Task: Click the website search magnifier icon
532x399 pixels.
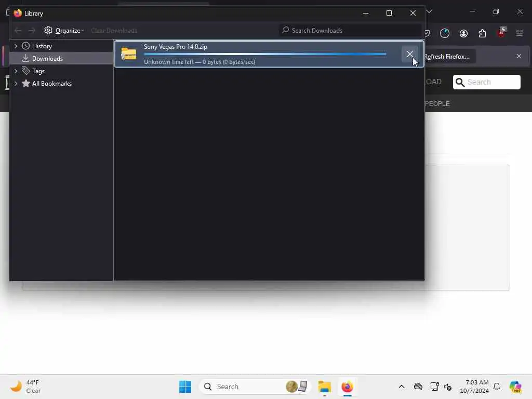Action: pos(460,82)
